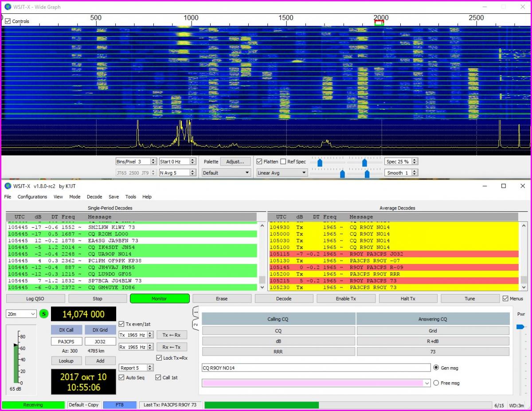The image size is (532, 411).
Task: Toggle the Flatten checkbox
Action: (260, 162)
